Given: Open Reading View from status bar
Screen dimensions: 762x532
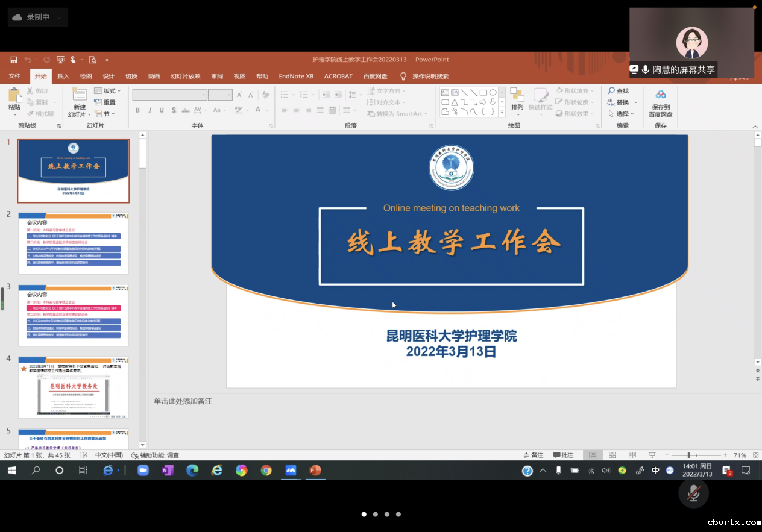Looking at the screenshot, I should click(632, 455).
